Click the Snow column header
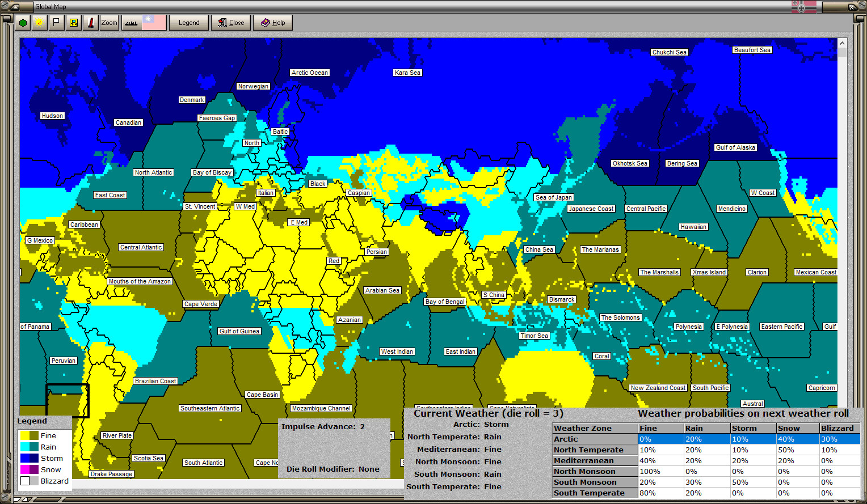Image resolution: width=867 pixels, height=504 pixels. (x=798, y=429)
